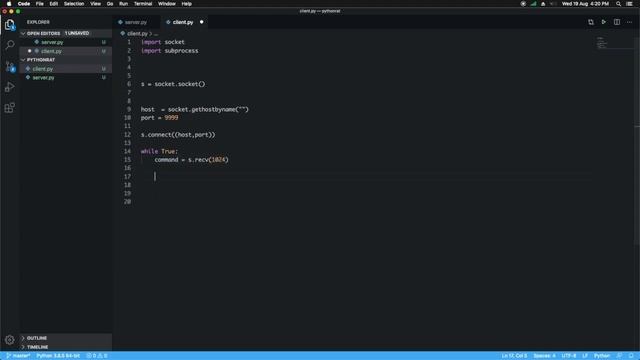Switch to the server.py editor tab

point(135,22)
